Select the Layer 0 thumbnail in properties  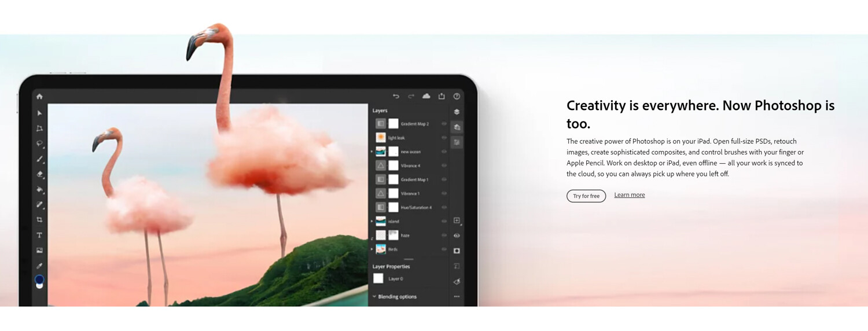tap(378, 278)
